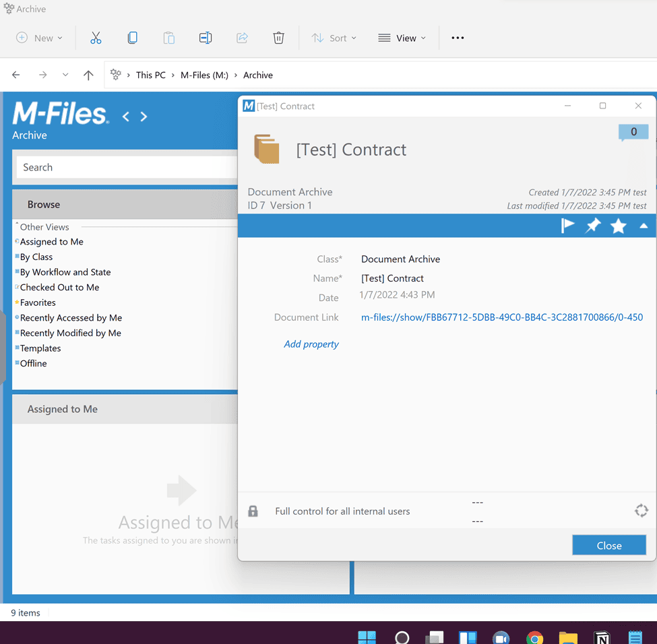The width and height of the screenshot is (657, 644).
Task: Open Windows Start menu
Action: click(x=367, y=637)
